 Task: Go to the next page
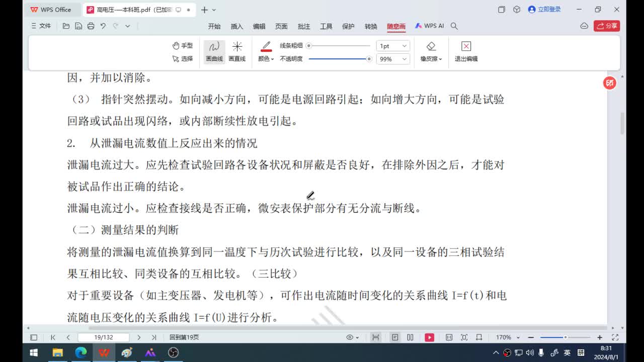139,337
